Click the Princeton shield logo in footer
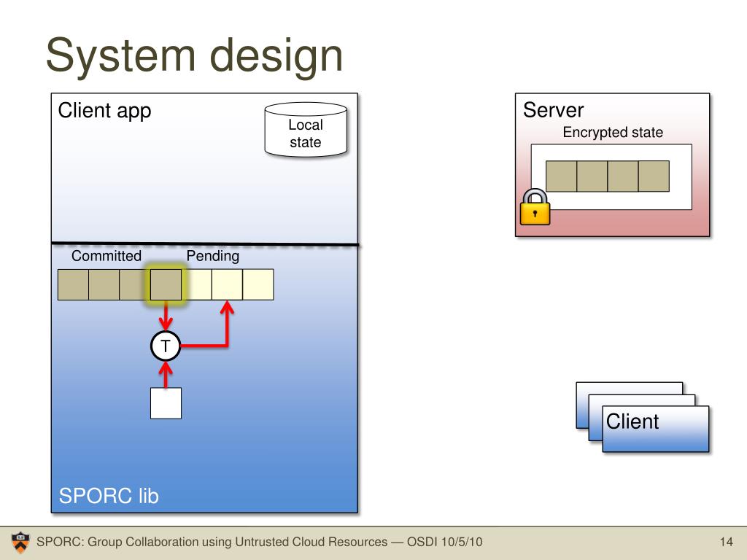Viewport: 747px width, 560px height. (x=20, y=542)
